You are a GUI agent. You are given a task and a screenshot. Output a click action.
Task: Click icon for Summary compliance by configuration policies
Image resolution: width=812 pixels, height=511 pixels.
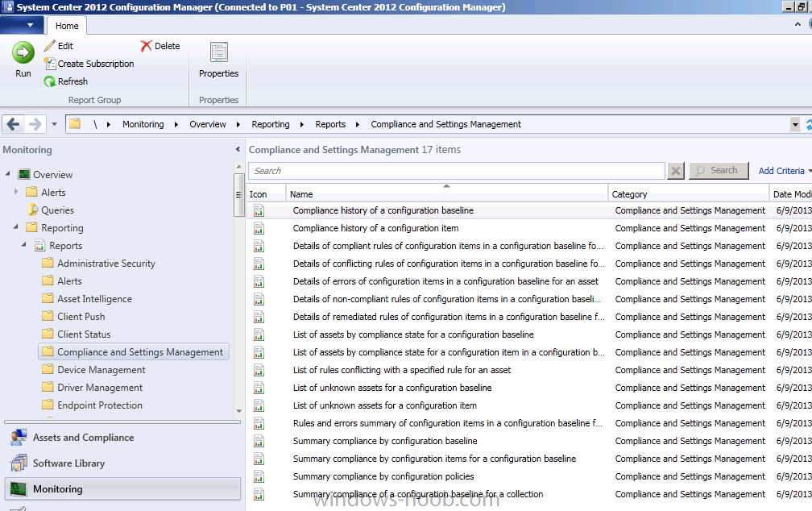click(x=259, y=476)
